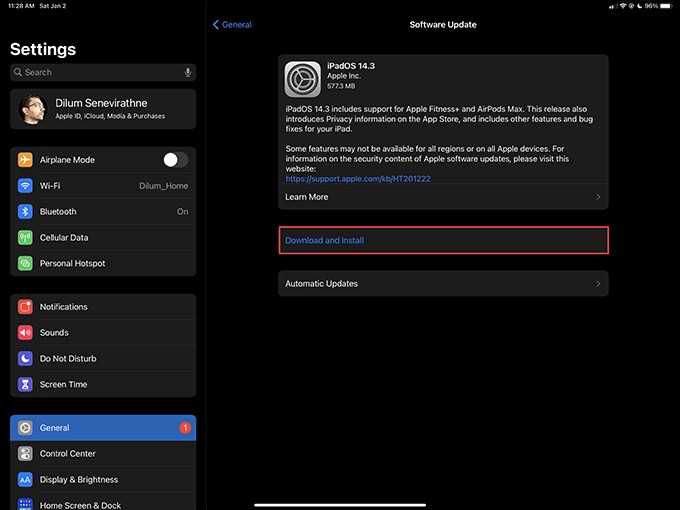
Task: Select Control Center in sidebar
Action: tap(103, 454)
